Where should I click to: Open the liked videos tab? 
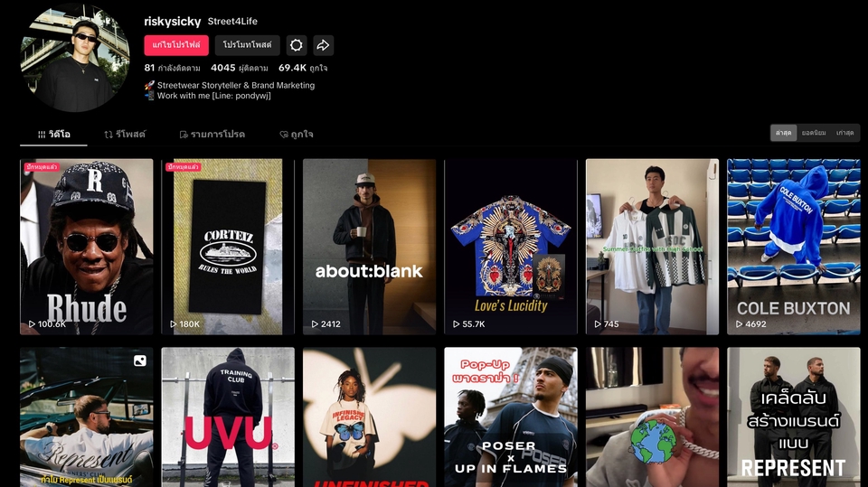tap(297, 135)
